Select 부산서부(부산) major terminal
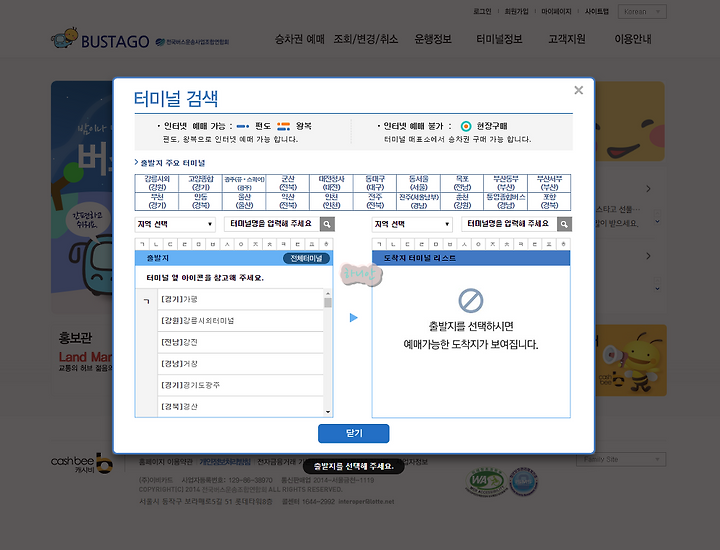Image resolution: width=720 pixels, height=550 pixels. [549, 183]
